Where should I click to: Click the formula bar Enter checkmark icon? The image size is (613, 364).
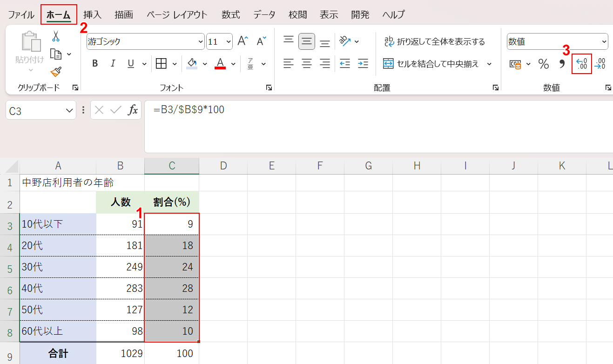coord(115,110)
